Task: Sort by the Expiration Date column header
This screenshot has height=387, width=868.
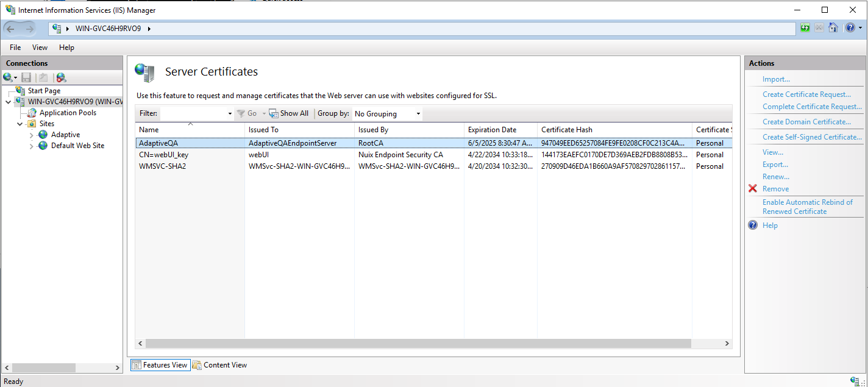Action: 500,130
